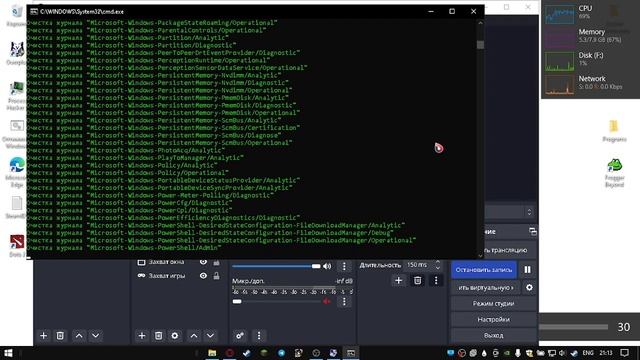Pause the OBS recording
Viewport: 640px width, 360px height.
(x=527, y=270)
